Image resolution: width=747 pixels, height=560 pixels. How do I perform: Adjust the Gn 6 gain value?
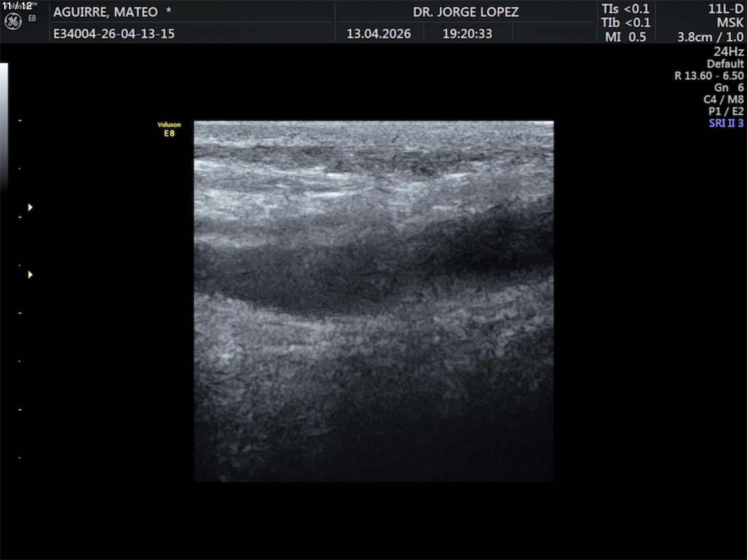[728, 88]
